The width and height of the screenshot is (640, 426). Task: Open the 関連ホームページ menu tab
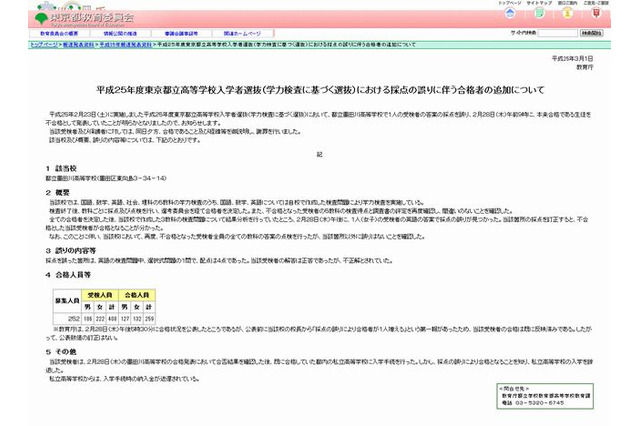pos(242,33)
